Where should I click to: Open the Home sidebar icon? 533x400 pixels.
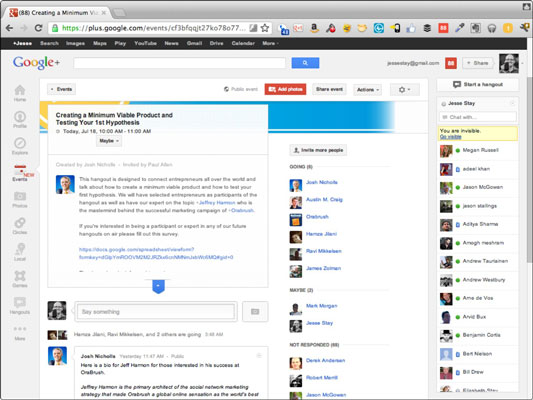tap(20, 90)
